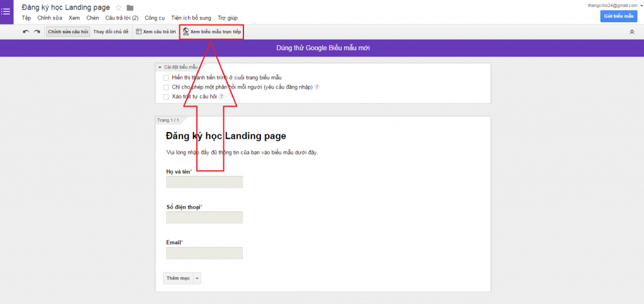
Task: Open the Câu trả lời (2) menu
Action: 121,18
